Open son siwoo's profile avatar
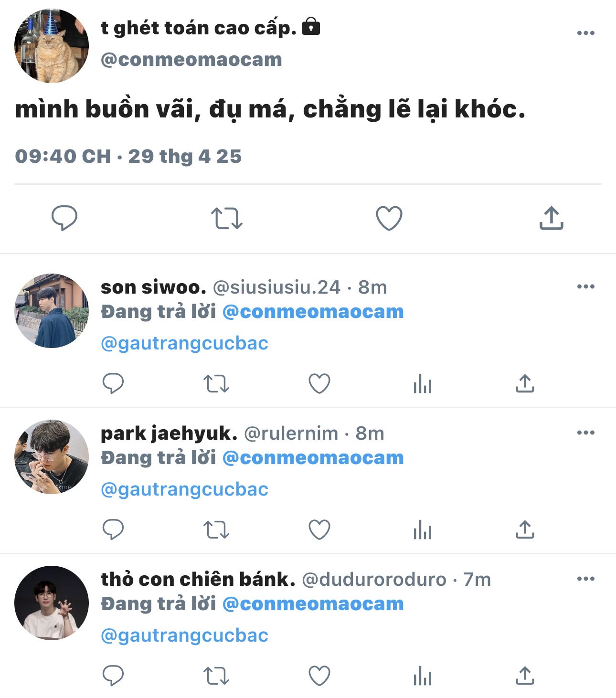Viewport: 616px width, 698px height. (52, 310)
